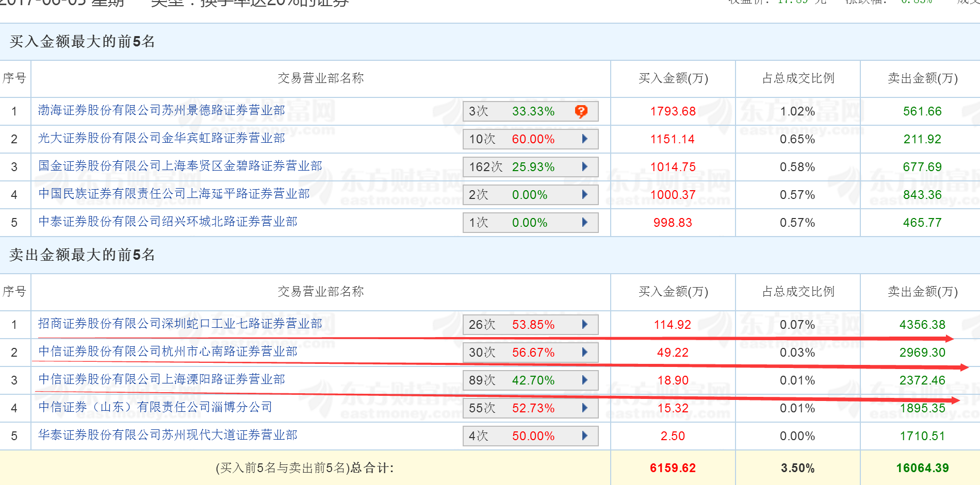Select buy amount value 2.50
Screen dimensions: 980x485
(673, 436)
